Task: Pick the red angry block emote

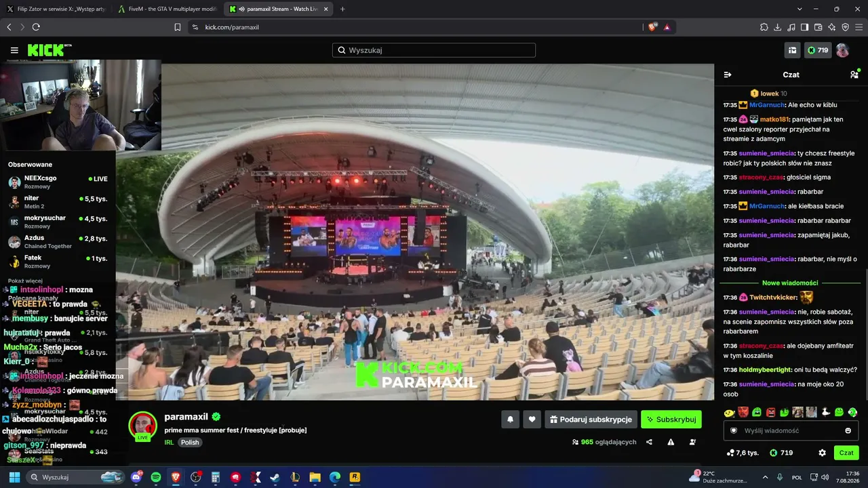Action: point(770,412)
